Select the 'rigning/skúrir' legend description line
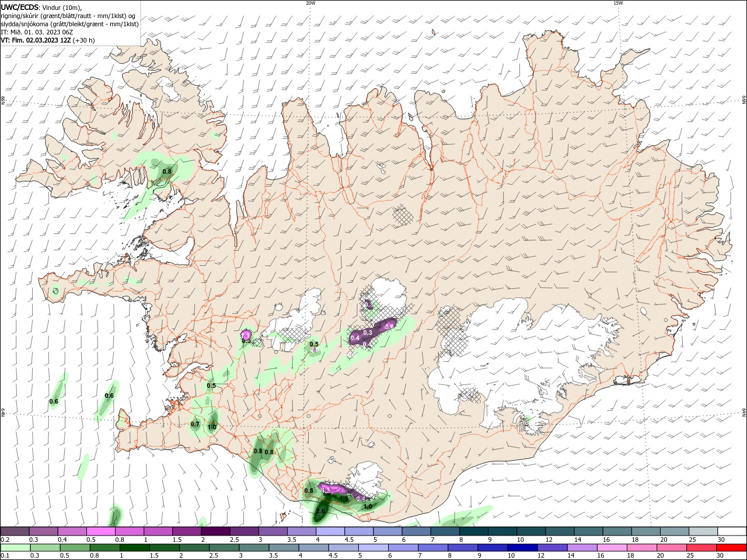 (x=69, y=16)
